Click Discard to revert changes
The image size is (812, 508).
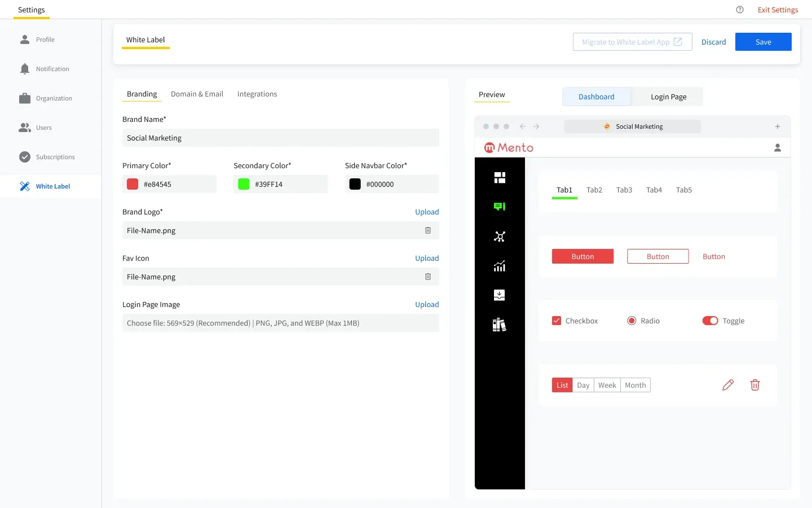714,42
